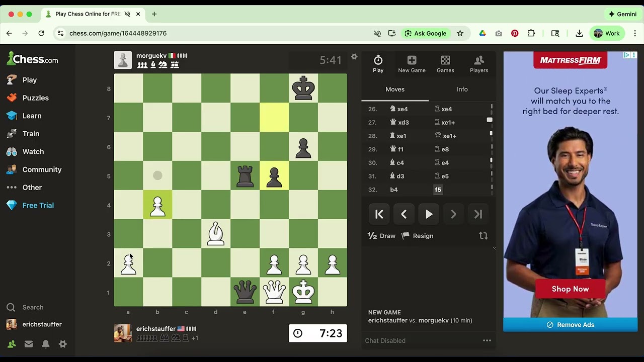
Task: Click the white queen on f1
Action: coord(274,292)
